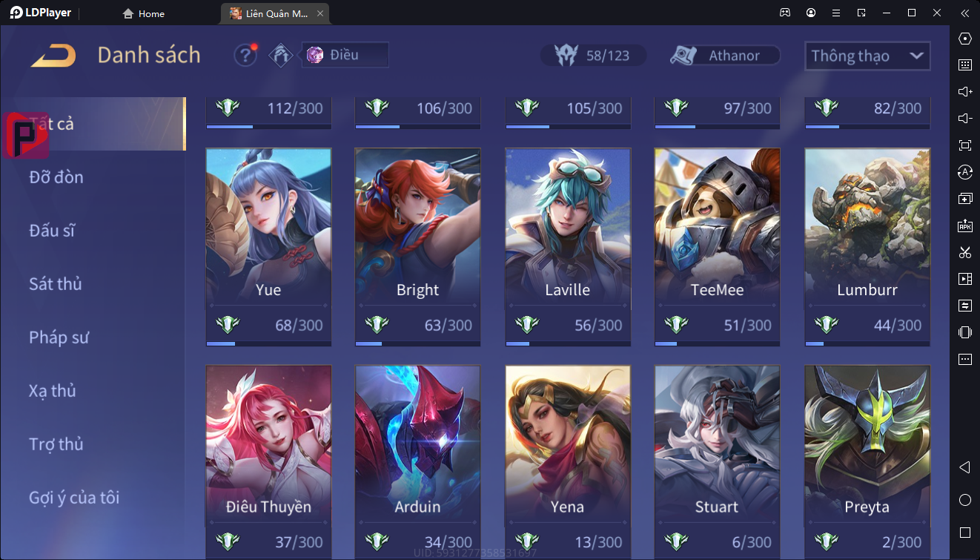Click the 58/123 hero count button

click(x=593, y=56)
